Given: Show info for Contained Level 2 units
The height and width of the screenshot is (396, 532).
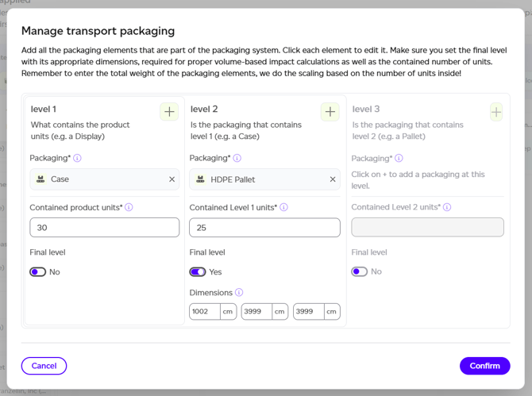Looking at the screenshot, I should click(x=447, y=207).
